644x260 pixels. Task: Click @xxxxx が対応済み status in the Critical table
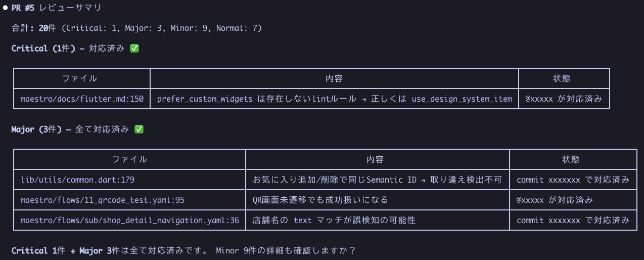[x=564, y=99]
